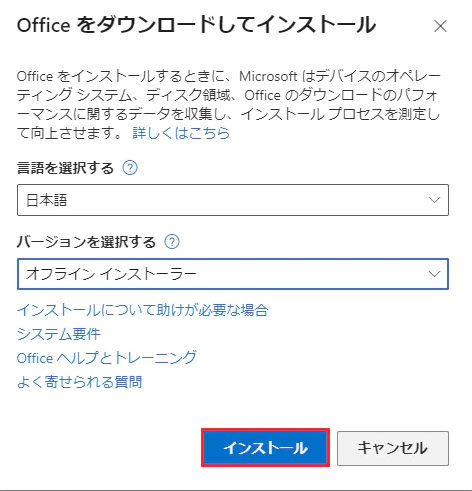The width and height of the screenshot is (472, 491).
Task: Open the システム要件 link
Action: coord(59,334)
